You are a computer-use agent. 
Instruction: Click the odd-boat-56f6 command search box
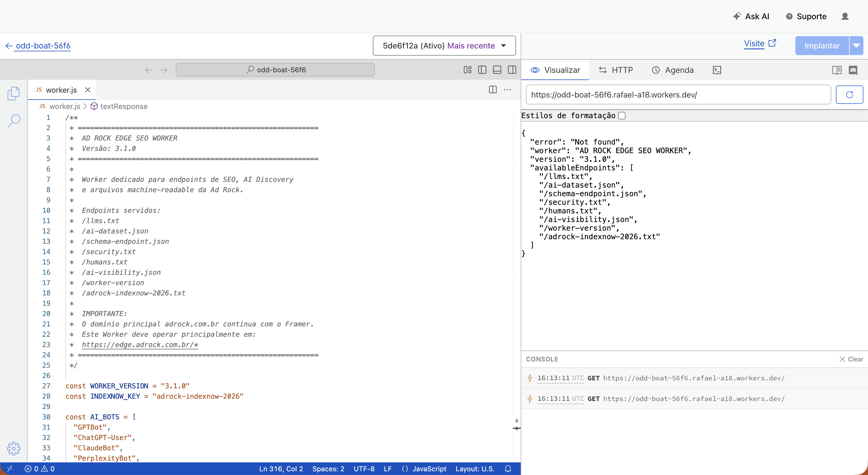point(275,70)
